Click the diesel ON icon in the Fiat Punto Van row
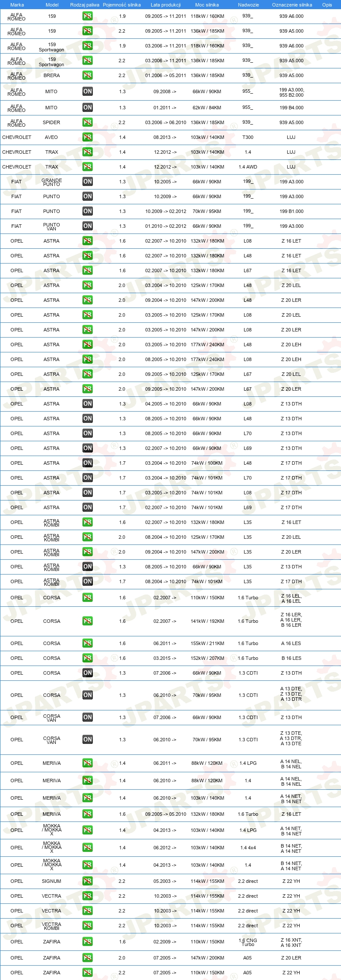Viewport: 341px width, 980px height. tap(87, 226)
